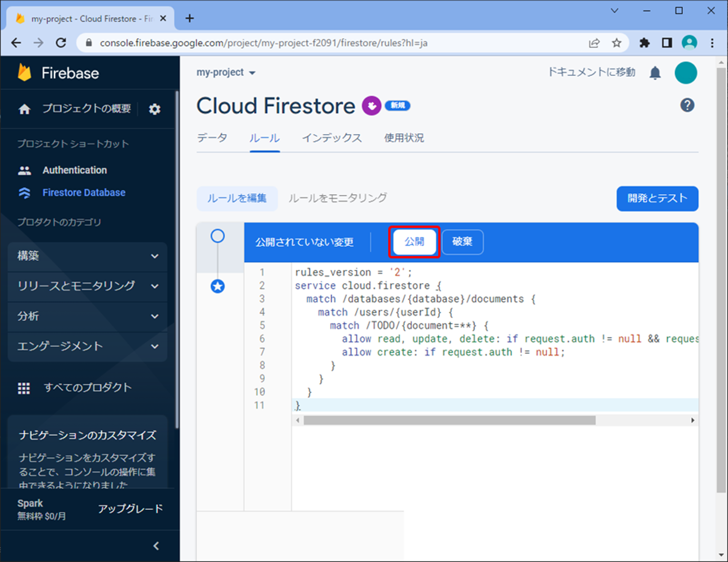Open the tab search chevron
Image resolution: width=728 pixels, height=562 pixels.
pos(614,11)
